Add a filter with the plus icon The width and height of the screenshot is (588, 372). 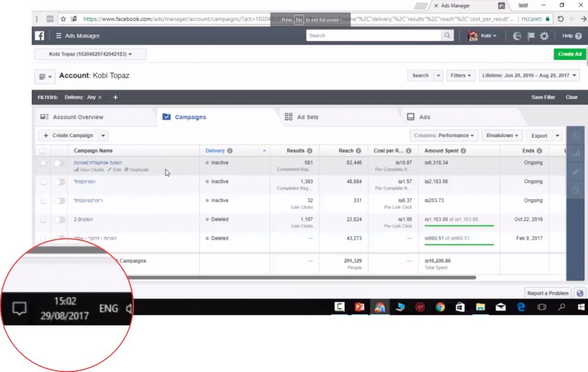(115, 97)
